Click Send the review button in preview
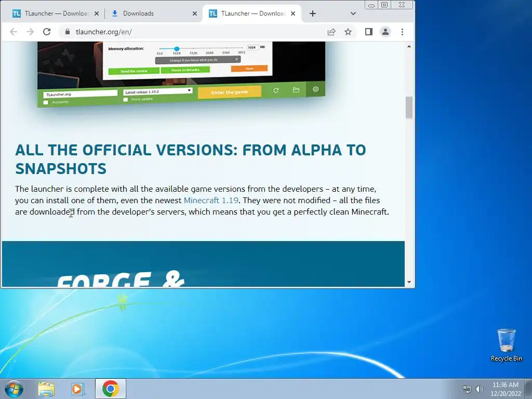The width and height of the screenshot is (532, 399). (134, 71)
